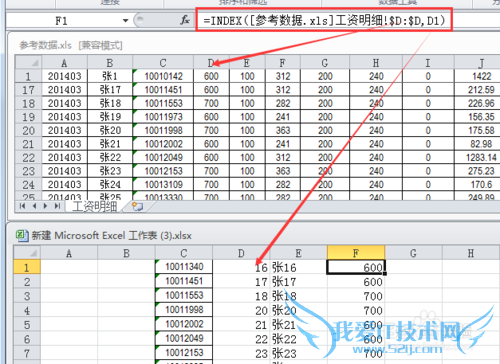Click 700 in lower workbook row 4
The height and width of the screenshot is (364, 500).
(356, 310)
